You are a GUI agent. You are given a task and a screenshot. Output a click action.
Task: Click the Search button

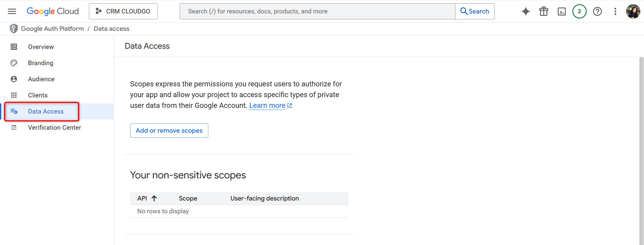click(x=474, y=11)
